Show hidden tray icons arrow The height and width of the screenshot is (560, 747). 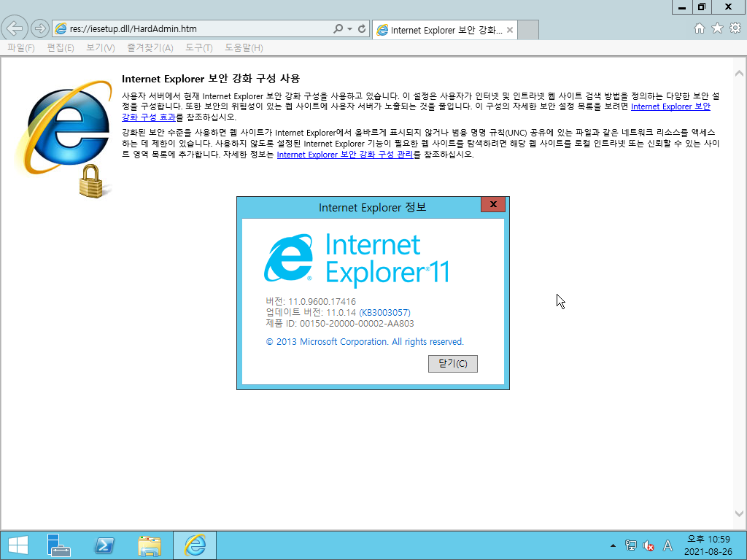[x=613, y=545]
